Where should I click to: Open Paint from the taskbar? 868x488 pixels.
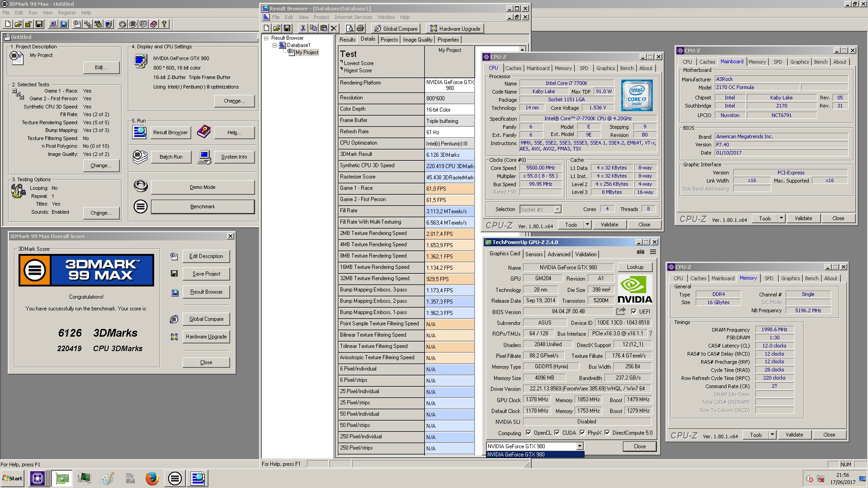tap(107, 478)
